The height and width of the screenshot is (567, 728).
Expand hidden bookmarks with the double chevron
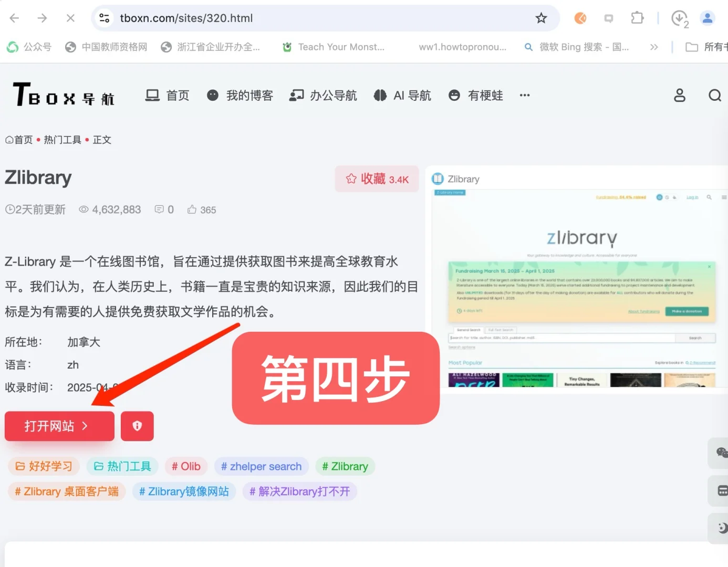654,47
